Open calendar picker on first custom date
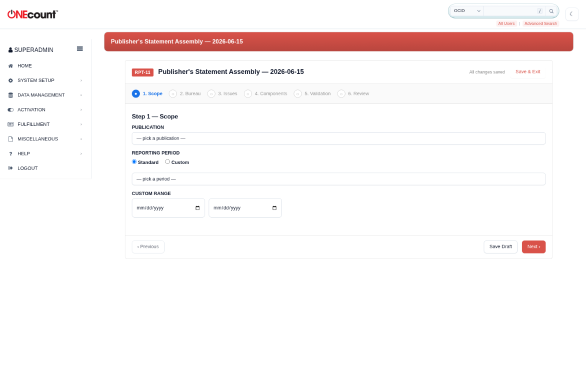Viewport: 586px width, 366px height. click(x=198, y=208)
